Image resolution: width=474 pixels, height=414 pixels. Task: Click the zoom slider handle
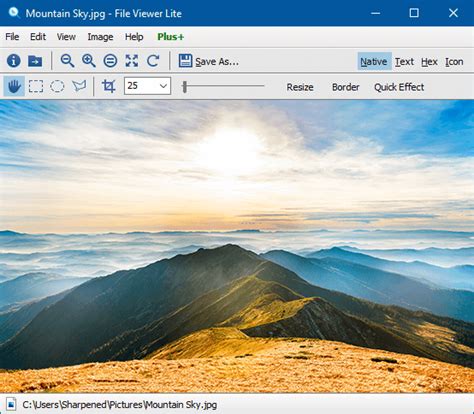click(x=185, y=87)
